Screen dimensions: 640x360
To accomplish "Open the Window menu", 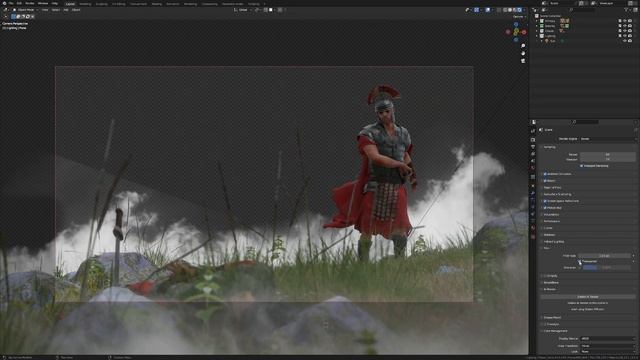I will click(x=43, y=3).
